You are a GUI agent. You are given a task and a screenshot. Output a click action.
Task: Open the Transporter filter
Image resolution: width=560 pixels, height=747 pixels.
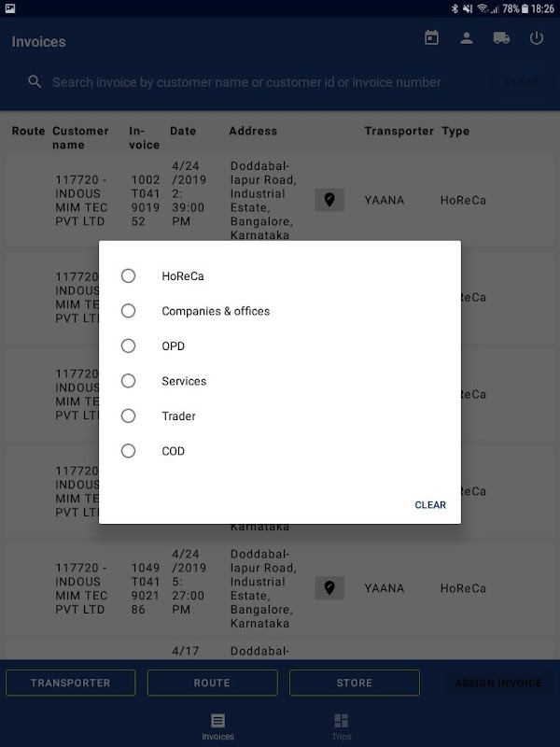coord(71,683)
